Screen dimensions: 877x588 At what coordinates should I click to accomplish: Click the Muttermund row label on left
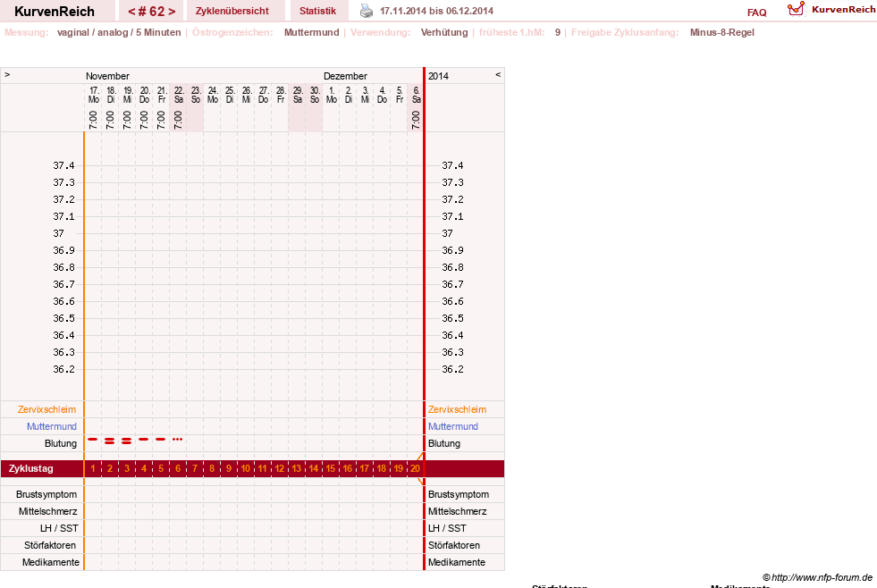pos(52,426)
